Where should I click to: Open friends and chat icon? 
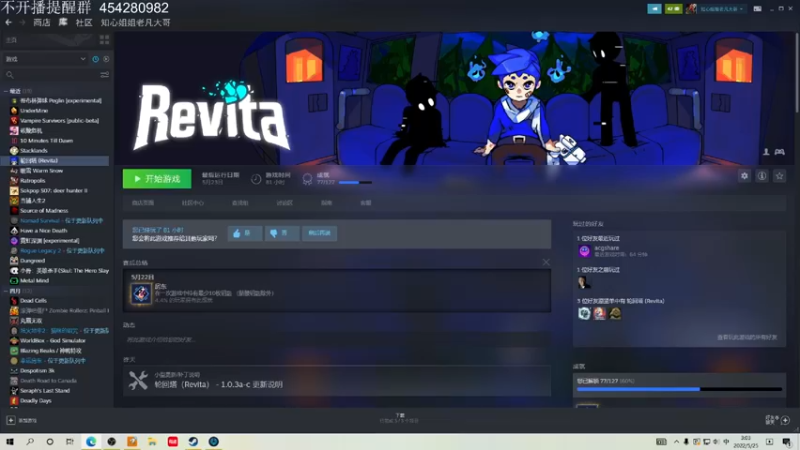tap(785, 420)
